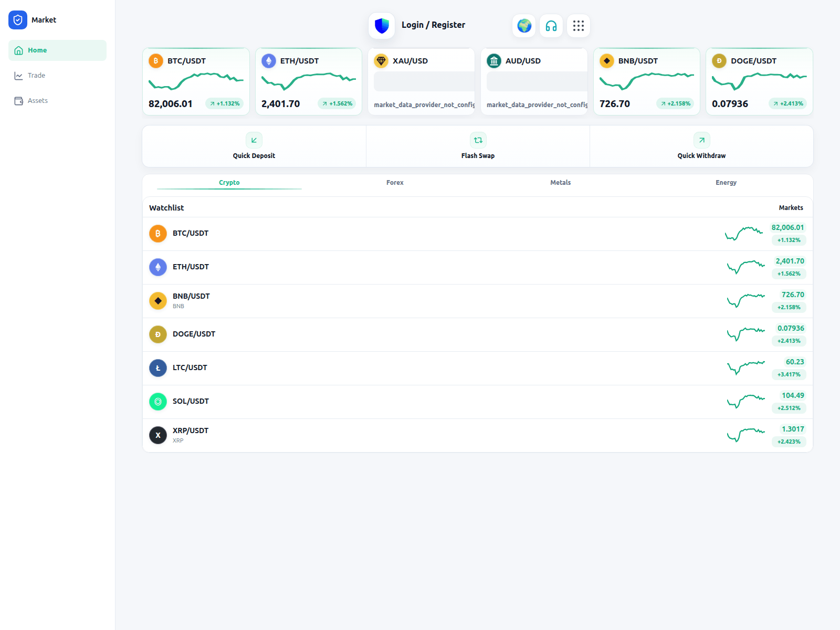Click the XAU/USD diamond icon

click(x=381, y=61)
